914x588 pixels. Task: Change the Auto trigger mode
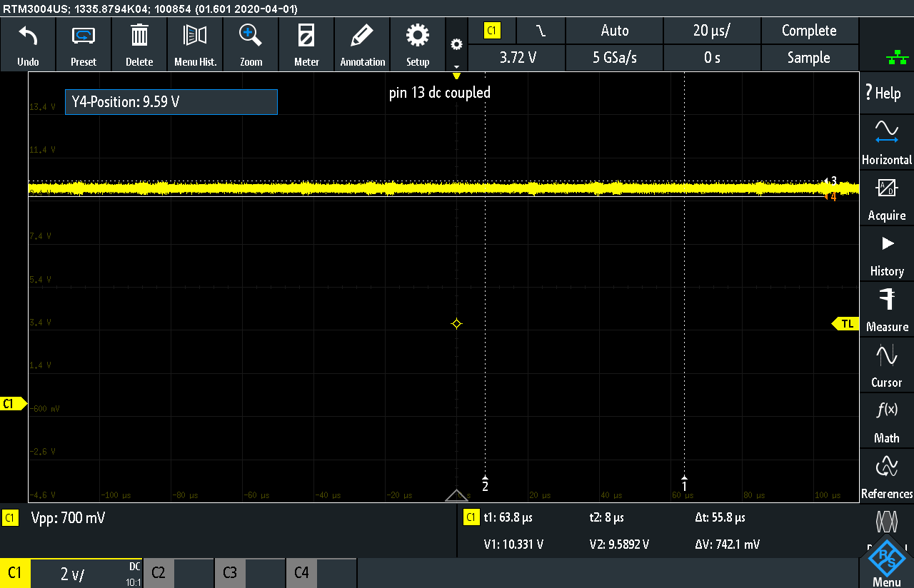(614, 31)
